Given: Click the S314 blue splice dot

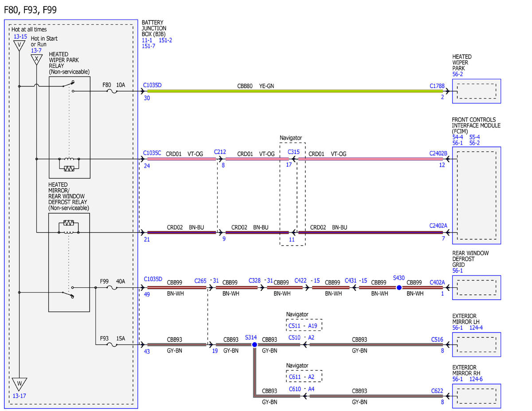Looking at the screenshot, I should 254,344.
